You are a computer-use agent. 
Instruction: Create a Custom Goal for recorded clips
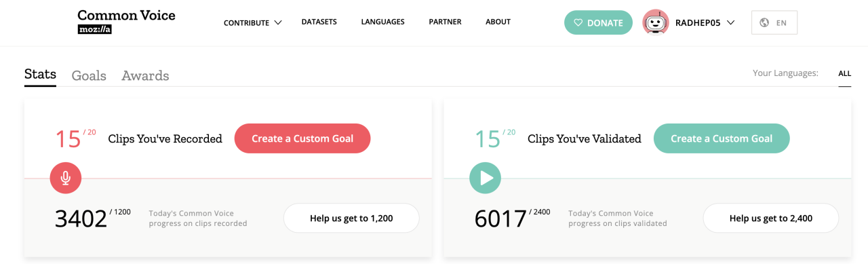[302, 138]
